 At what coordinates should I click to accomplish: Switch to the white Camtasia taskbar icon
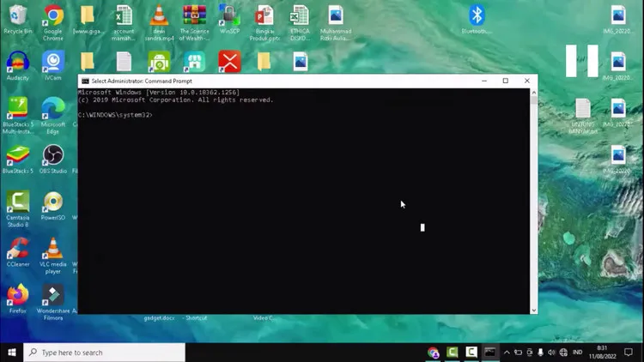[471, 353]
